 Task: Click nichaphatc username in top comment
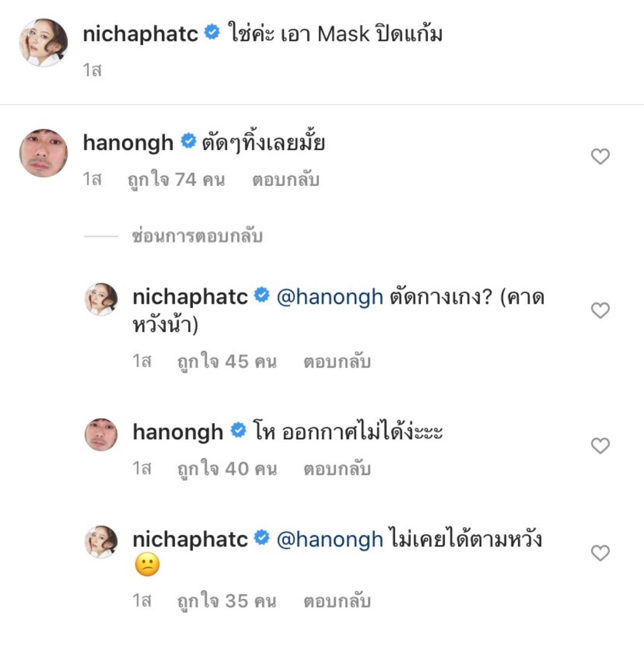coord(140,34)
